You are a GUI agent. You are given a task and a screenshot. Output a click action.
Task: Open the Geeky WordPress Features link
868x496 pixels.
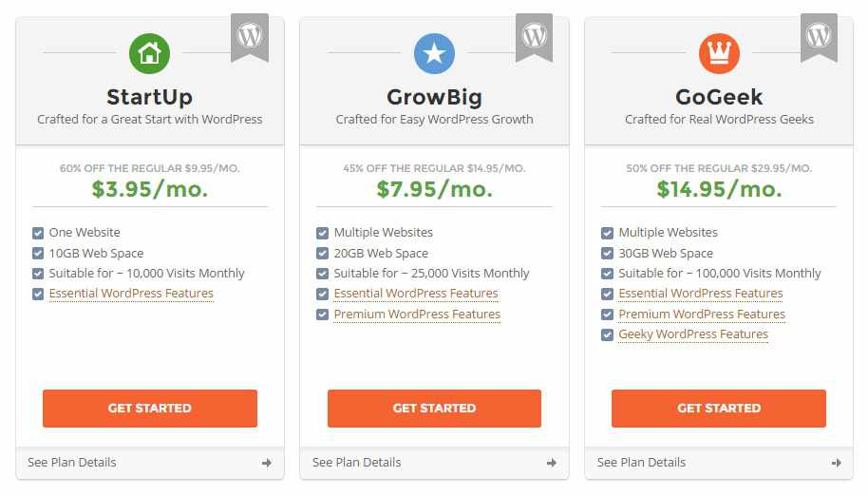pos(693,334)
